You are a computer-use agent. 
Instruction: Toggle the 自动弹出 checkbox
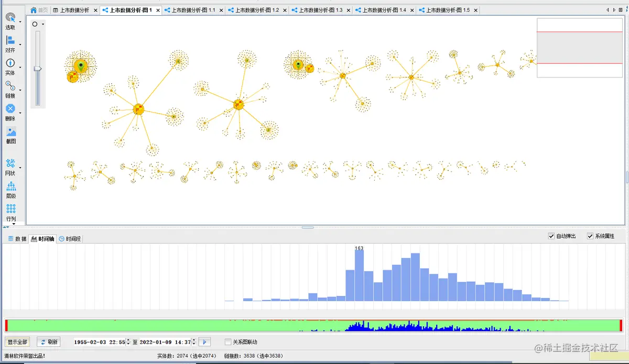point(551,236)
